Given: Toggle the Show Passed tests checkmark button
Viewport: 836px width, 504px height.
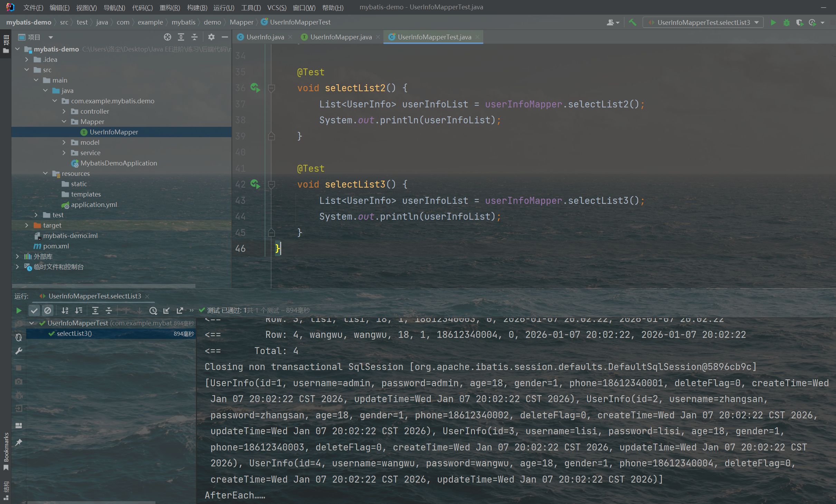Looking at the screenshot, I should (34, 311).
